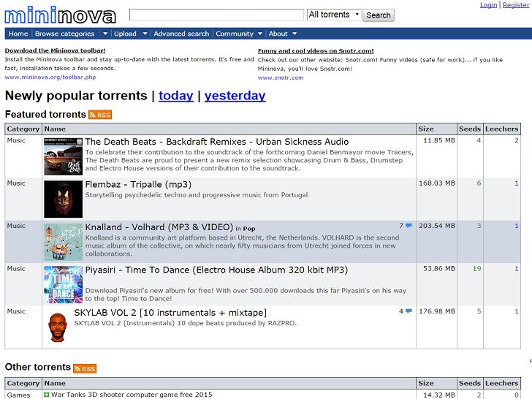
Task: Expand the Upload menu arrow
Action: [145, 34]
